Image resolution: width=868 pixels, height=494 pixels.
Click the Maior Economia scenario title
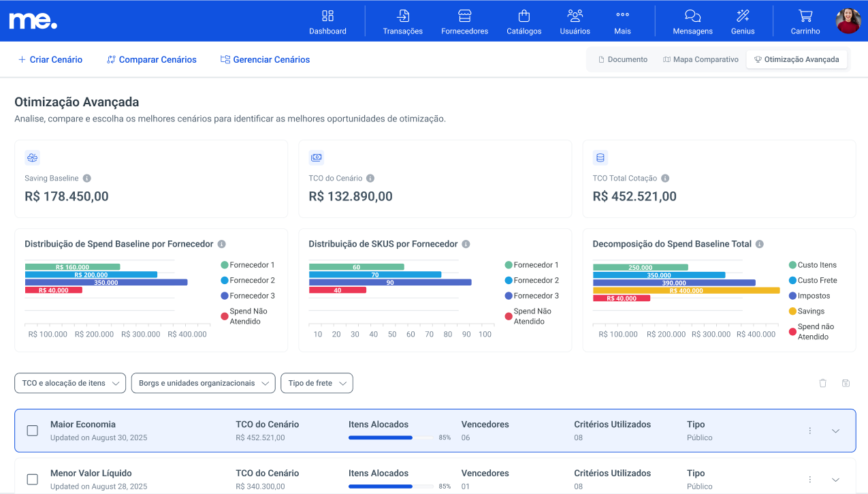[83, 424]
